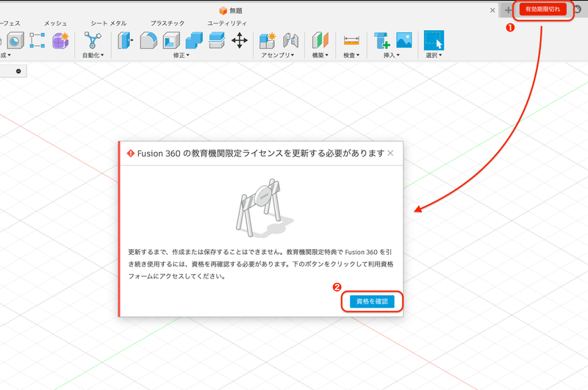Viewport: 588px width, 390px height.
Task: Click the Joint tool icon
Action: 290,40
